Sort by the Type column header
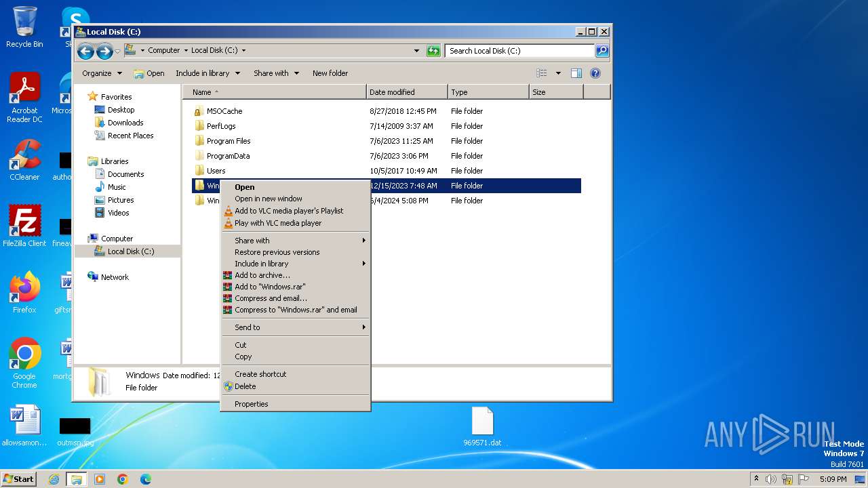868x488 pixels. coord(488,92)
